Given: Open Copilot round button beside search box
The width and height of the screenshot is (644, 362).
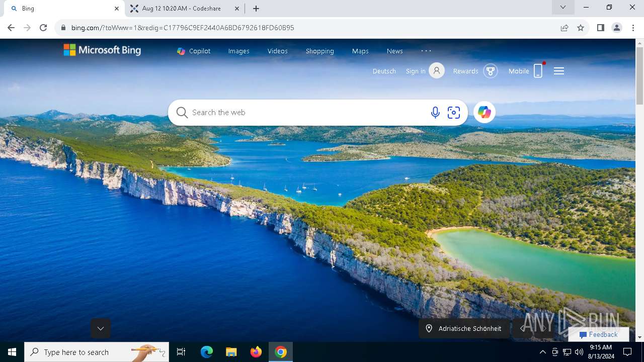Looking at the screenshot, I should pyautogui.click(x=485, y=112).
